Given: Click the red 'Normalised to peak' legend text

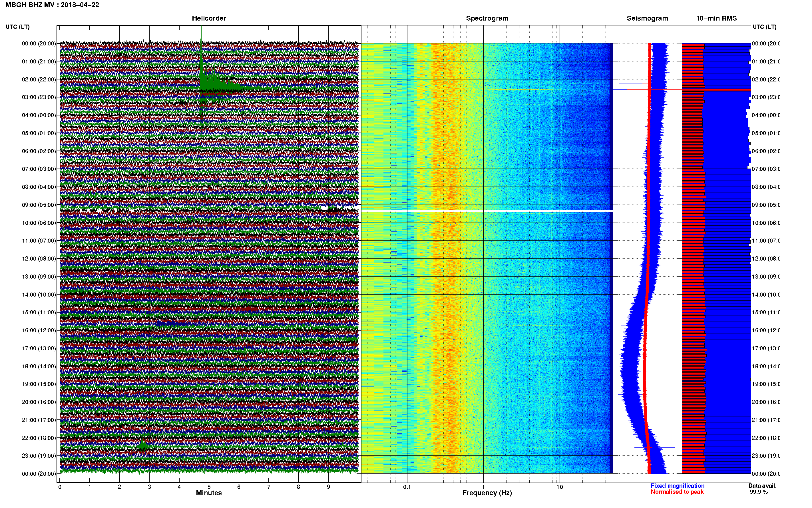Looking at the screenshot, I should [x=677, y=492].
